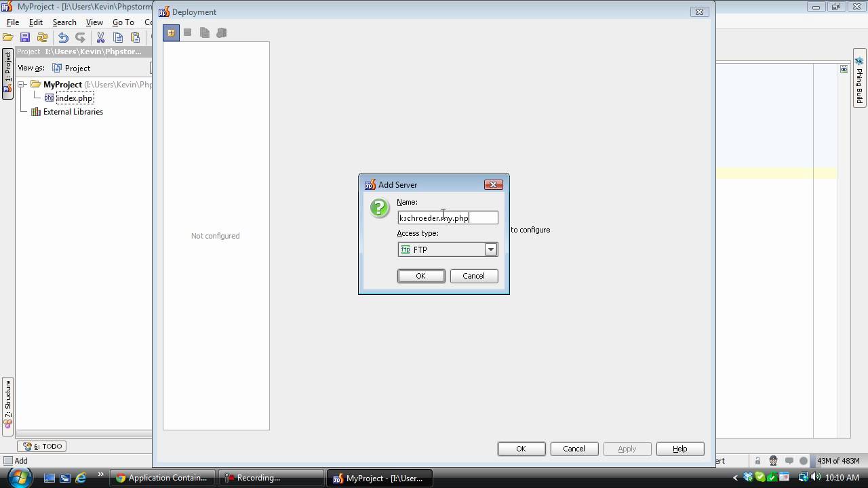Click the remove server minus icon in Deployment
This screenshot has width=868, height=488.
click(x=188, y=33)
